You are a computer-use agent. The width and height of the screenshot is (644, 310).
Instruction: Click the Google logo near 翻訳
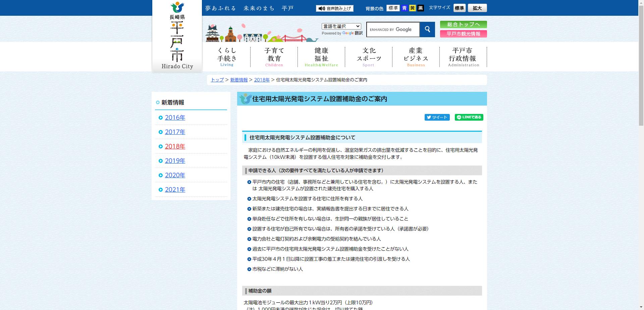click(348, 33)
